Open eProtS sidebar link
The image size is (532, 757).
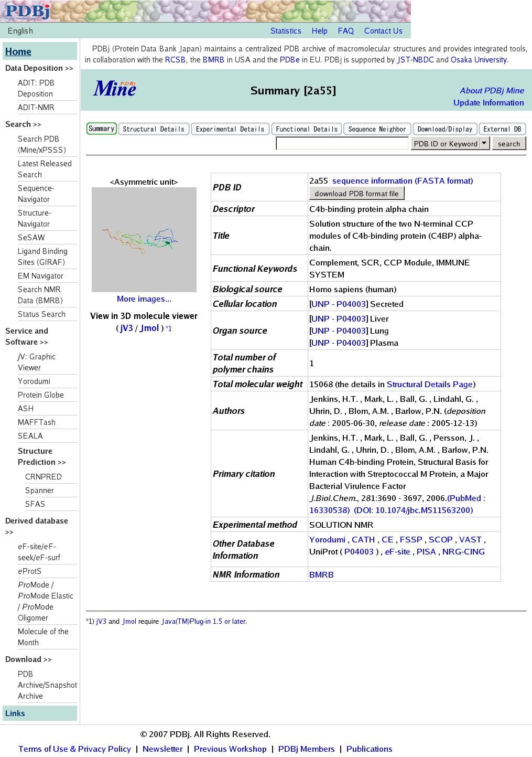(x=29, y=571)
